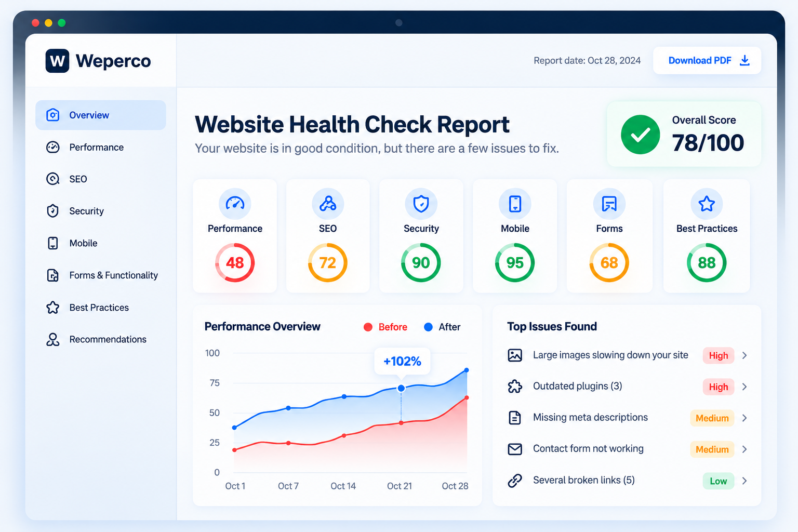Click the chain-link icon beside Several broken links
The image size is (798, 532).
pos(515,481)
